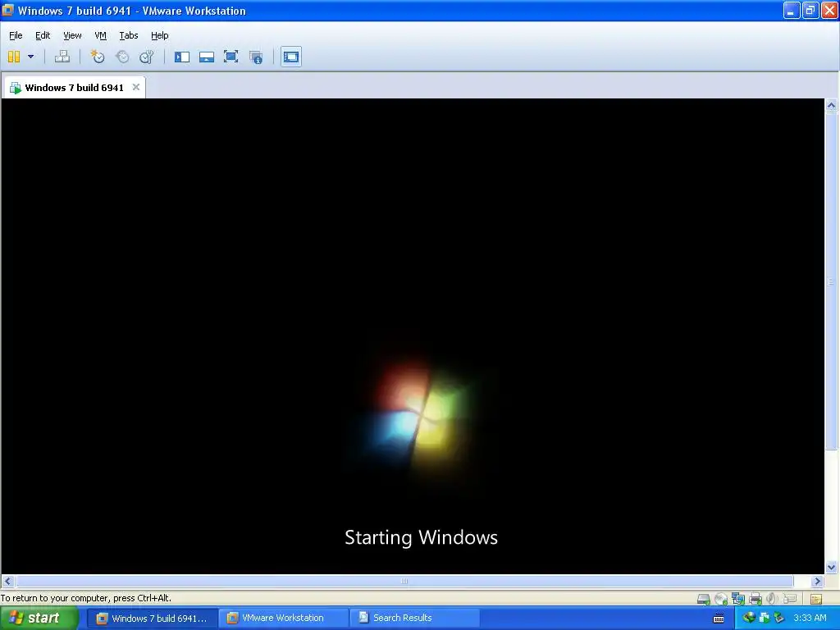
Task: Open the View menu
Action: click(x=72, y=35)
